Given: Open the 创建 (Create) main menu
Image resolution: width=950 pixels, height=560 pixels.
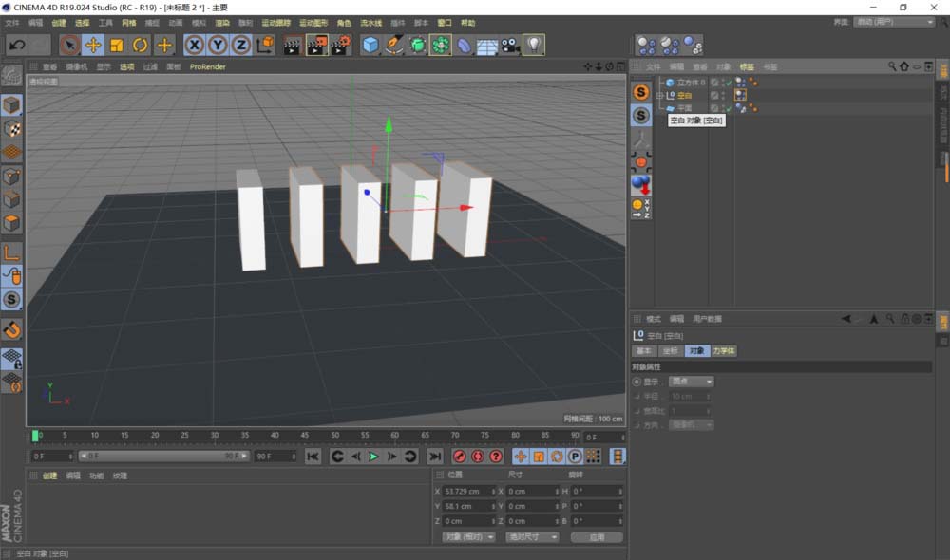Looking at the screenshot, I should 59,23.
